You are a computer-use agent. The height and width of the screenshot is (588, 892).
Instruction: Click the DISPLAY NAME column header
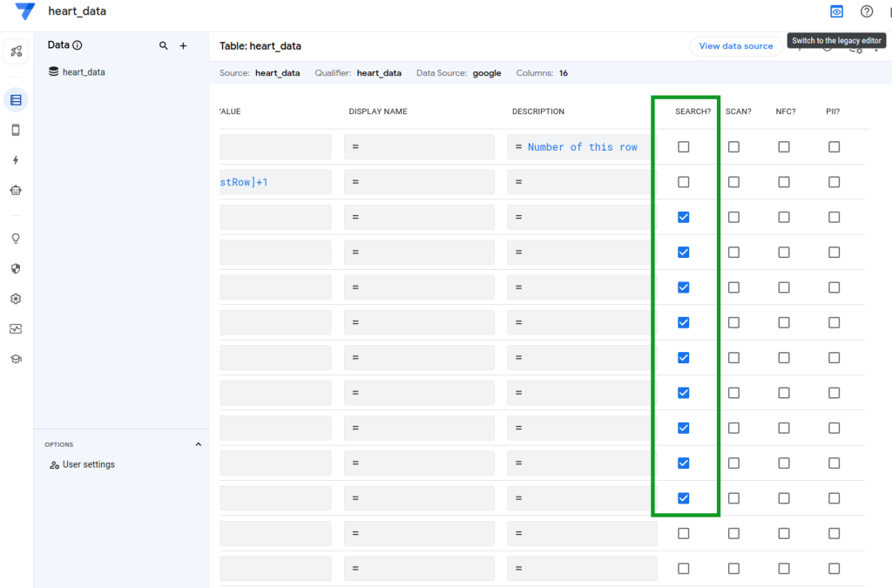tap(378, 112)
